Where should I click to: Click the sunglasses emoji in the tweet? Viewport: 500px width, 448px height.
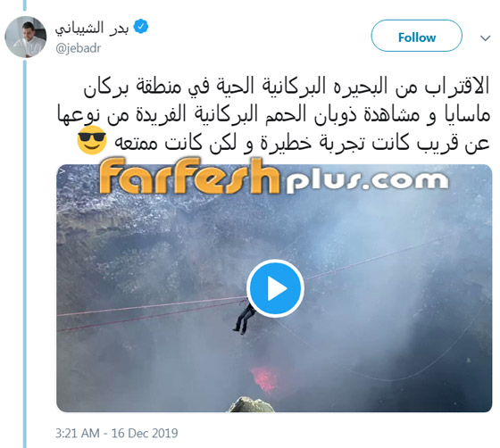click(92, 140)
